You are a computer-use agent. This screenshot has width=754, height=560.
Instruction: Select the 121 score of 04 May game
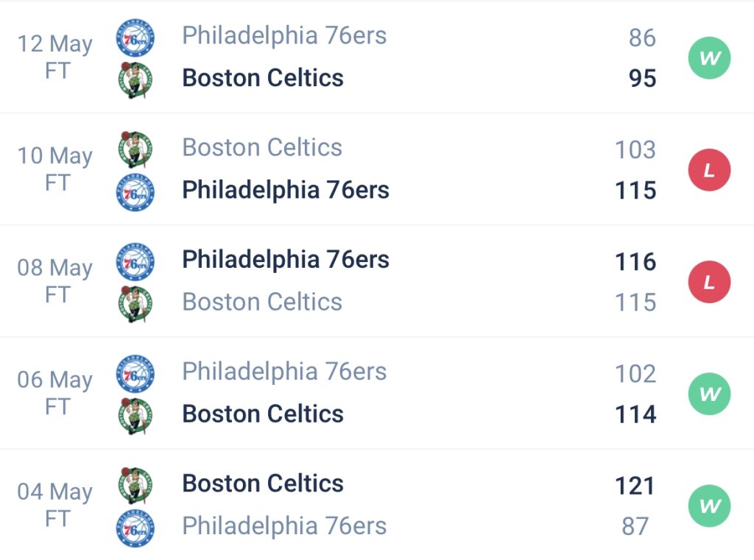[635, 486]
